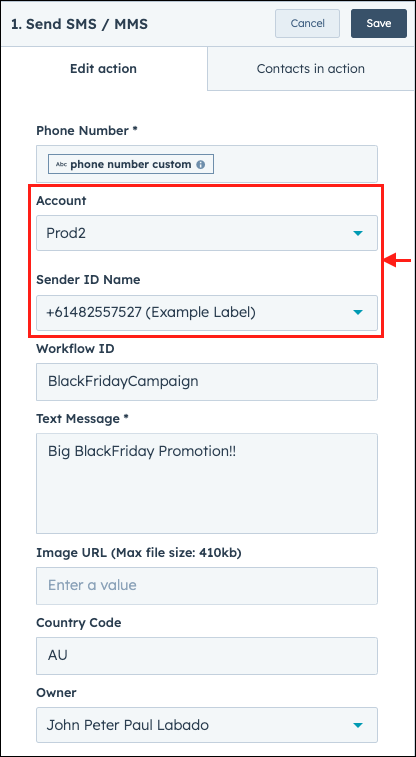
Task: Click the Country Code field showing AU
Action: tap(207, 656)
